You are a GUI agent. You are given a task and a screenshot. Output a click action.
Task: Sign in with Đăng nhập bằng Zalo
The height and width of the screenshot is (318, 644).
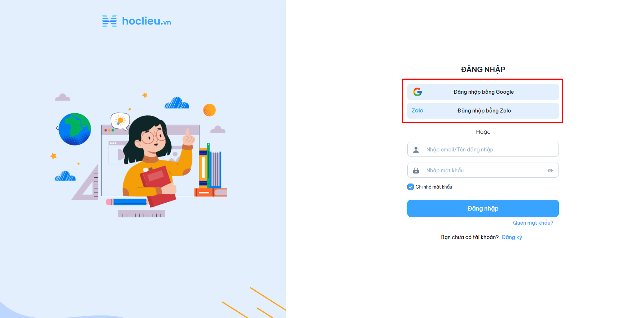[483, 111]
